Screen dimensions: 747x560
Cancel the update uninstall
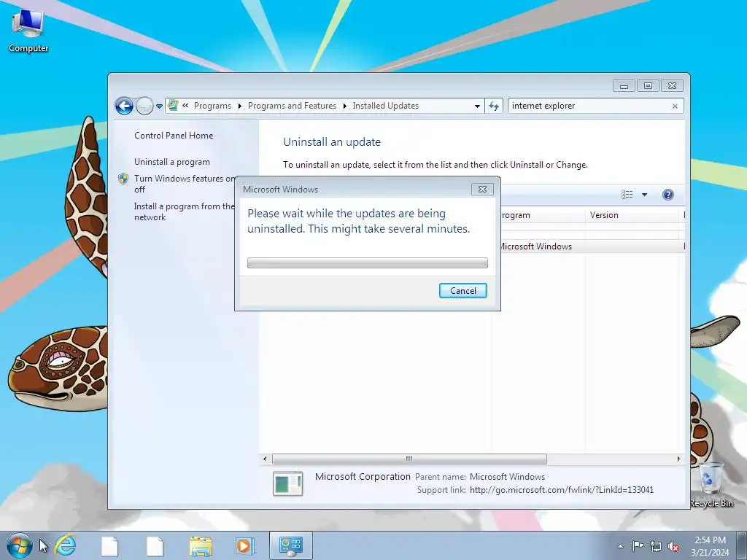[x=462, y=290]
